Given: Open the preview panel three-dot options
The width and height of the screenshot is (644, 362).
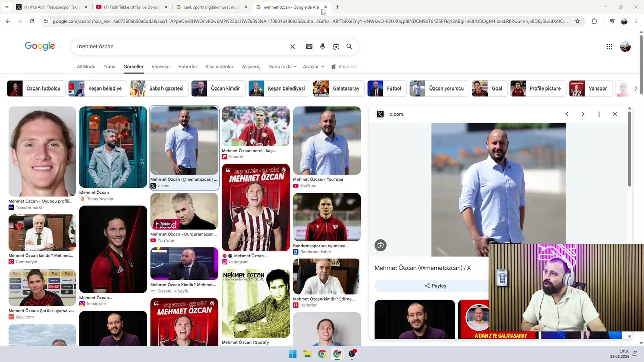Looking at the screenshot, I should (599, 114).
